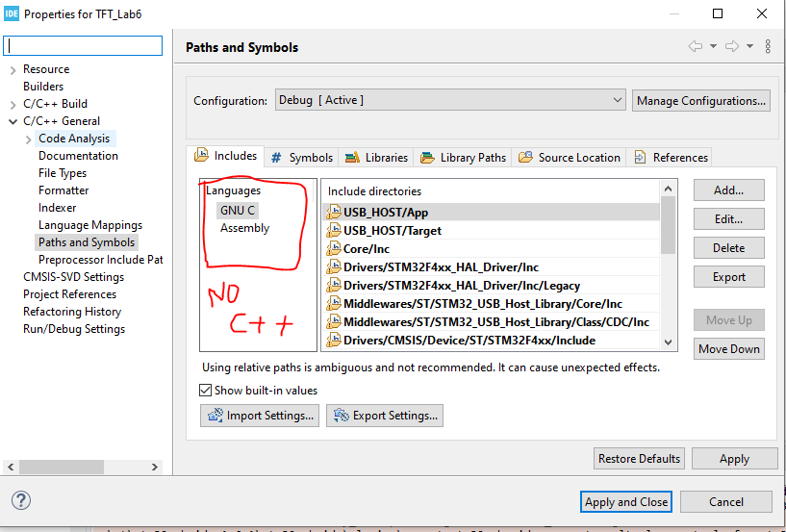The image size is (786, 532).
Task: Expand the Code Analysis tree node
Action: (x=29, y=139)
